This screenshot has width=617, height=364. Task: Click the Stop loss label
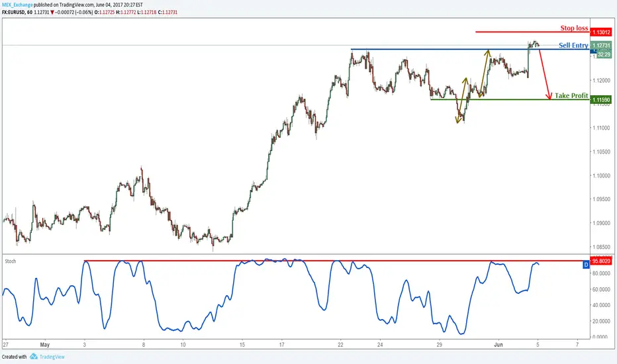(574, 28)
